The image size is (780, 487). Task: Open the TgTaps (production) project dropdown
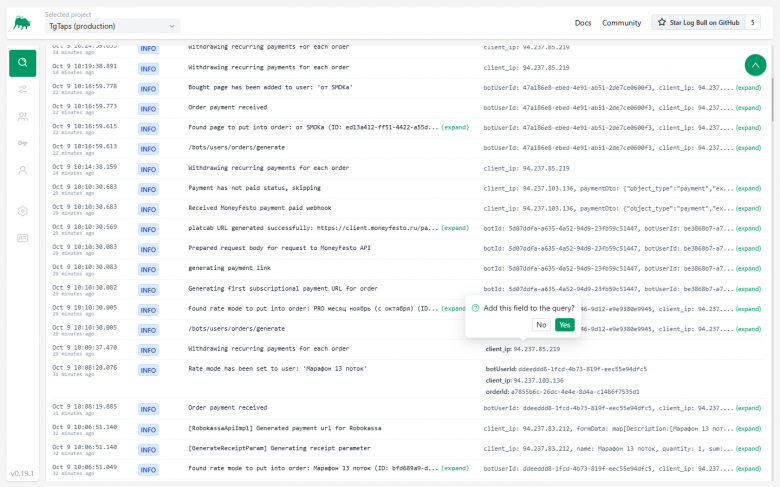point(112,26)
